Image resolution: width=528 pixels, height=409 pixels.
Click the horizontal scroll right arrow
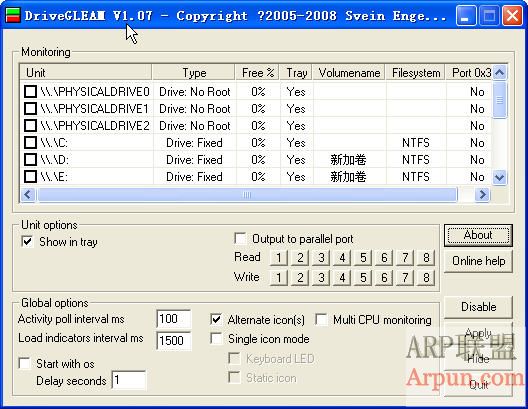pyautogui.click(x=483, y=195)
